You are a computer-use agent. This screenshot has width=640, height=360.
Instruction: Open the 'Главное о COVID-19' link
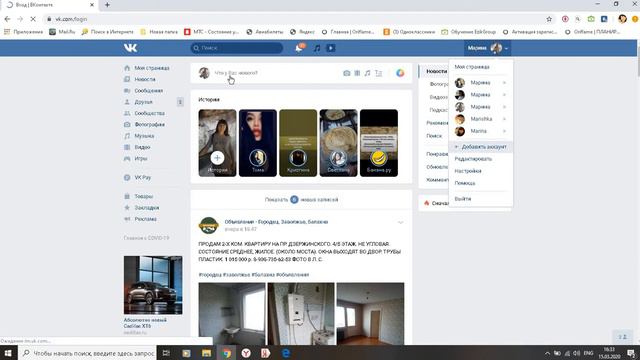click(x=146, y=238)
